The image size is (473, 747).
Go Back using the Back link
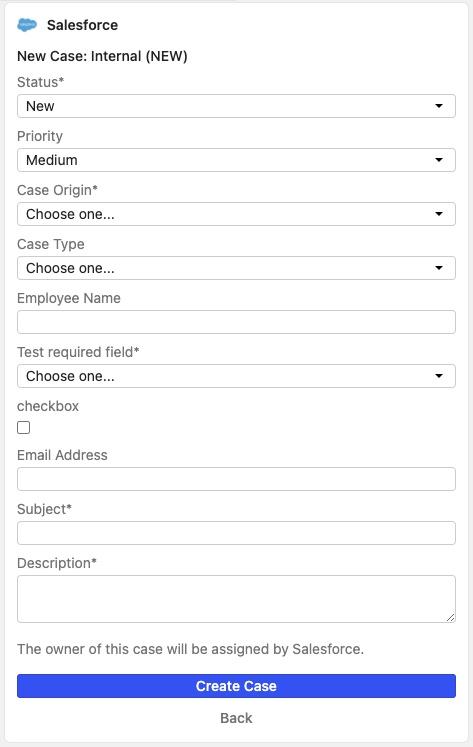(236, 718)
